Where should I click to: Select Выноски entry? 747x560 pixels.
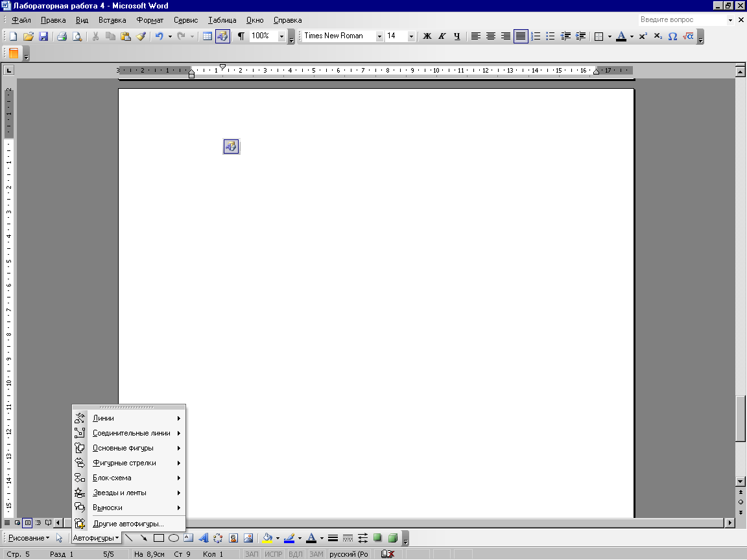(128, 507)
